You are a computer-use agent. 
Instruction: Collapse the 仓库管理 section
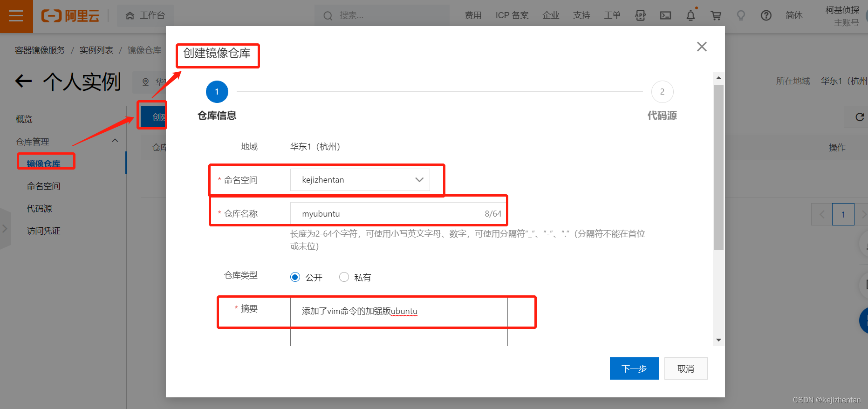click(115, 141)
